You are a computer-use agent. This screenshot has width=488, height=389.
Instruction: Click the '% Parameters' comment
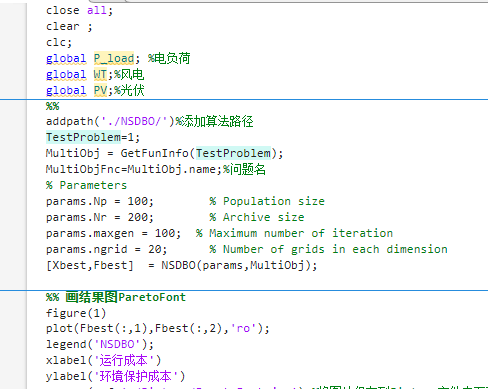click(86, 185)
